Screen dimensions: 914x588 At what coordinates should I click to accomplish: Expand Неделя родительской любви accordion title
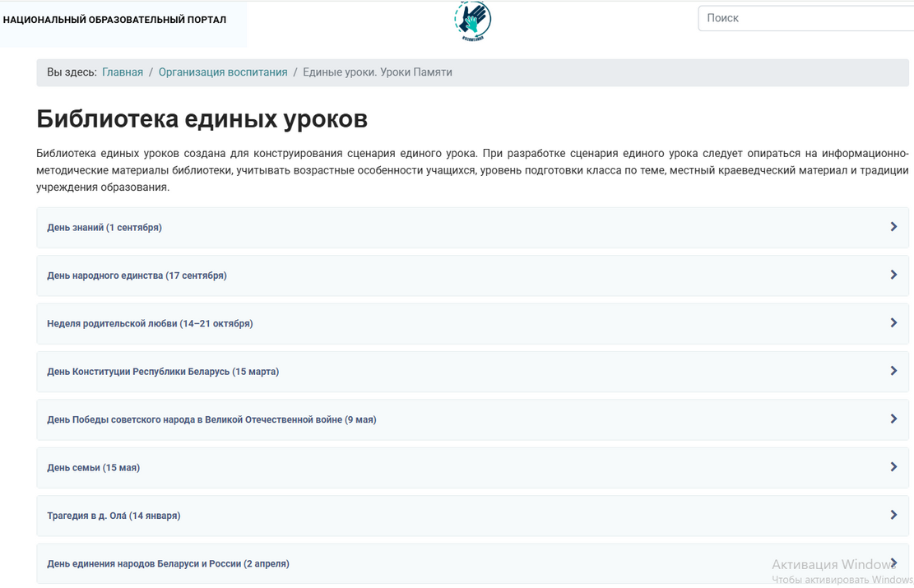150,324
